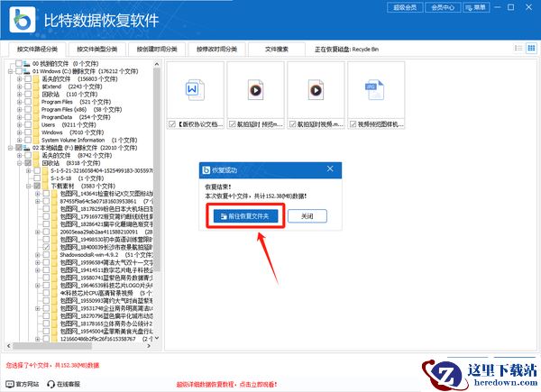Uncheck the 视频预览图 file checkbox

point(353,124)
